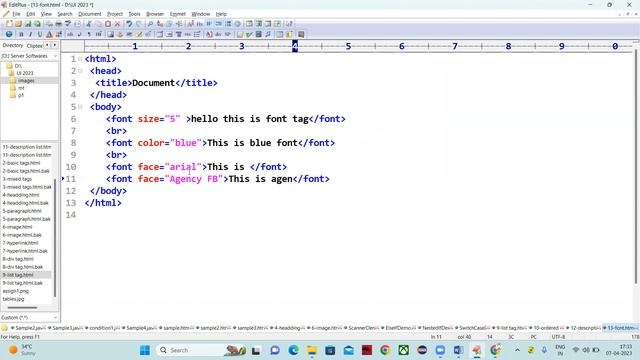Click the Paste toolbar icon
Image resolution: width=640 pixels, height=360 pixels.
[x=108, y=24]
